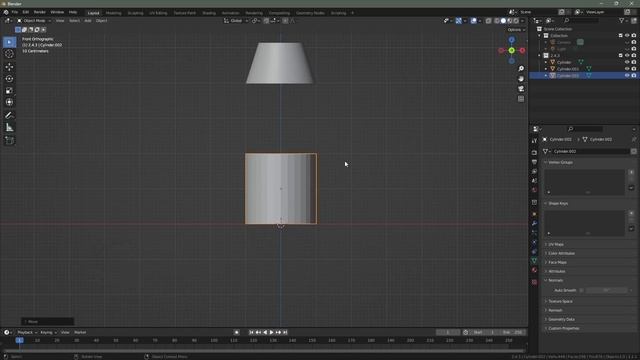This screenshot has width=640, height=360.
Task: Click the green Y axis on navigation gizmo
Action: click(x=511, y=50)
